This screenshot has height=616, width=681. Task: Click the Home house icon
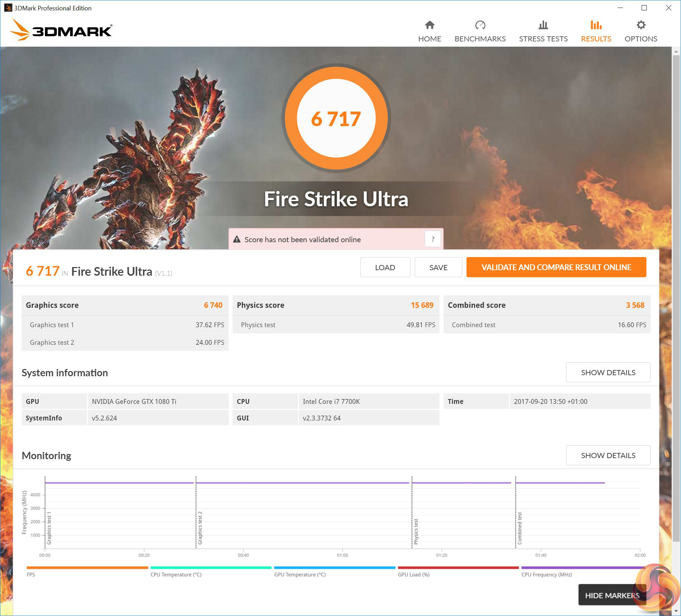(x=429, y=25)
